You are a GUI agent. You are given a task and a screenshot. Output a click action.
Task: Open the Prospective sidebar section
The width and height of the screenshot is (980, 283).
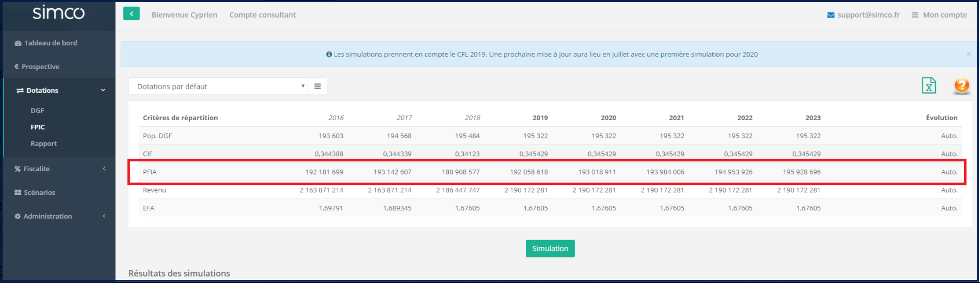pyautogui.click(x=40, y=66)
